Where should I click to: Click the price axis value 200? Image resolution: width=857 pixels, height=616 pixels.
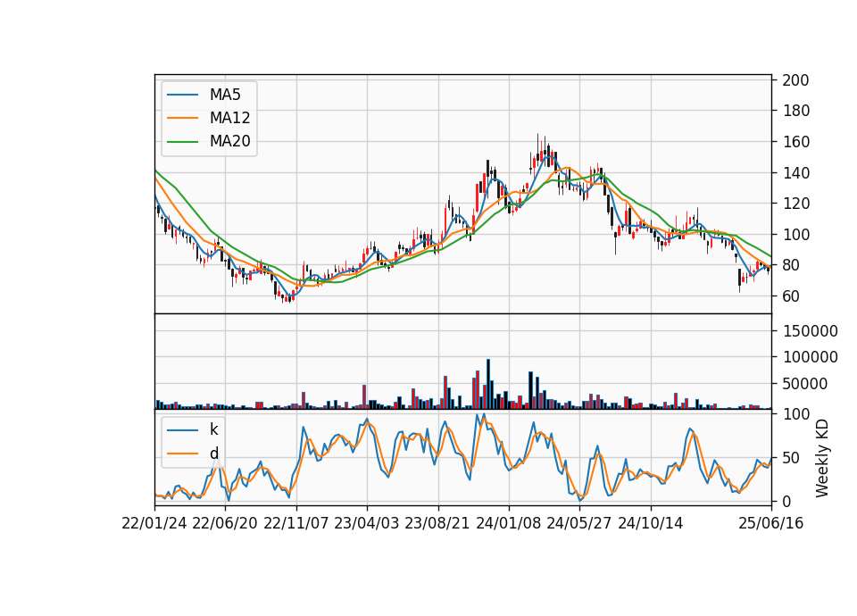tap(795, 80)
